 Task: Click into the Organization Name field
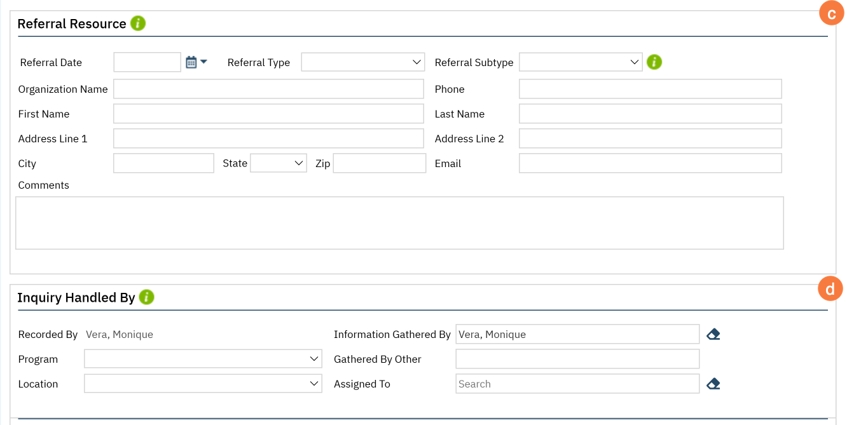click(x=268, y=89)
